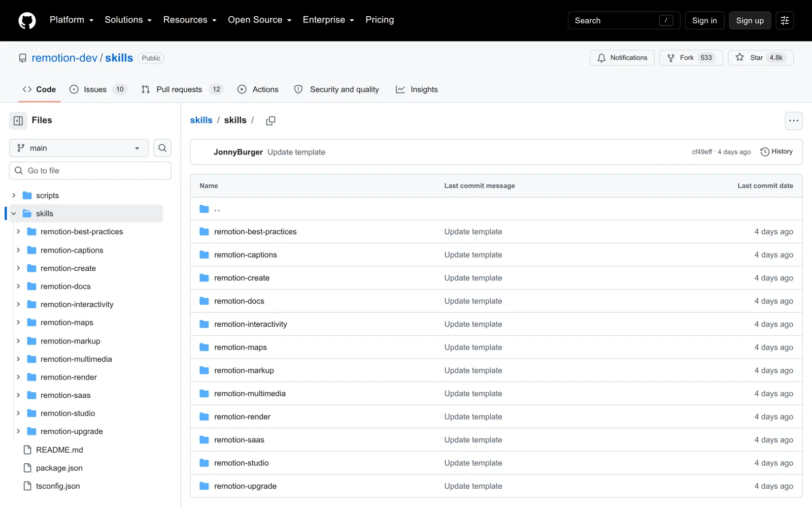Go to the Pricing page
The image size is (812, 508).
[x=380, y=20]
